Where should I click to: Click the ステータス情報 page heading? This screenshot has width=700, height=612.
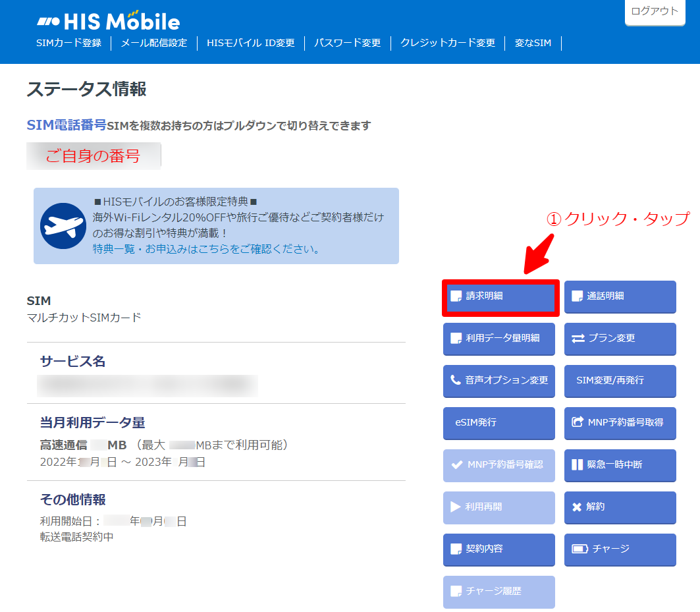click(87, 89)
